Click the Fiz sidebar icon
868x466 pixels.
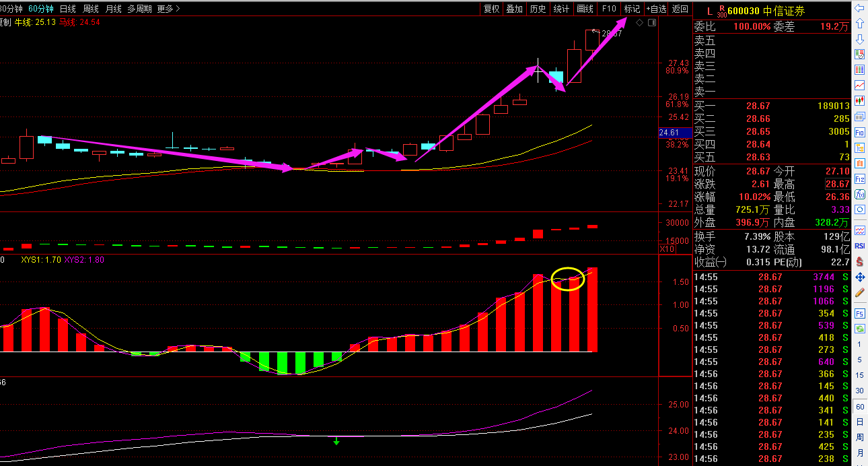point(860,179)
